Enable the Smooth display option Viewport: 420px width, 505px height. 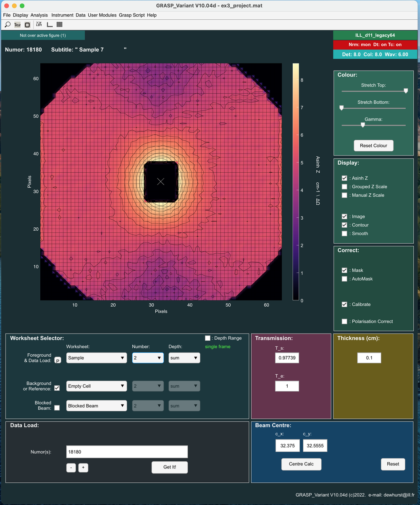344,234
